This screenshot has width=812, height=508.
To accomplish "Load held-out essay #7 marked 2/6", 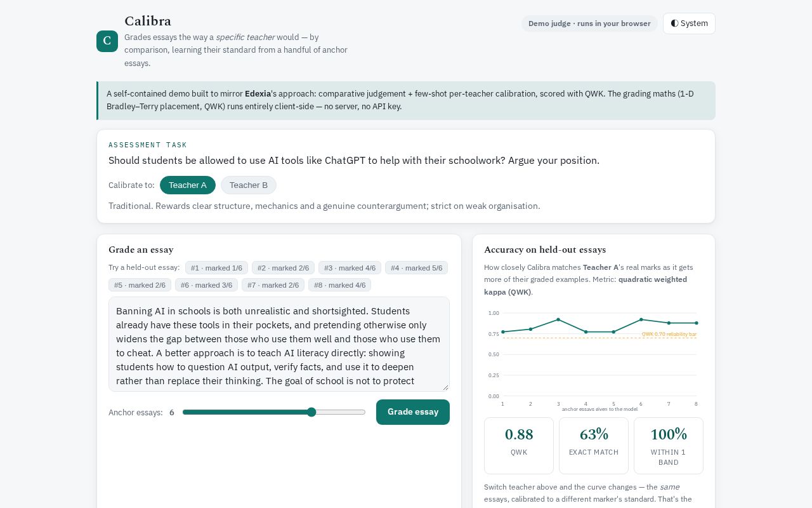I will pos(273,285).
